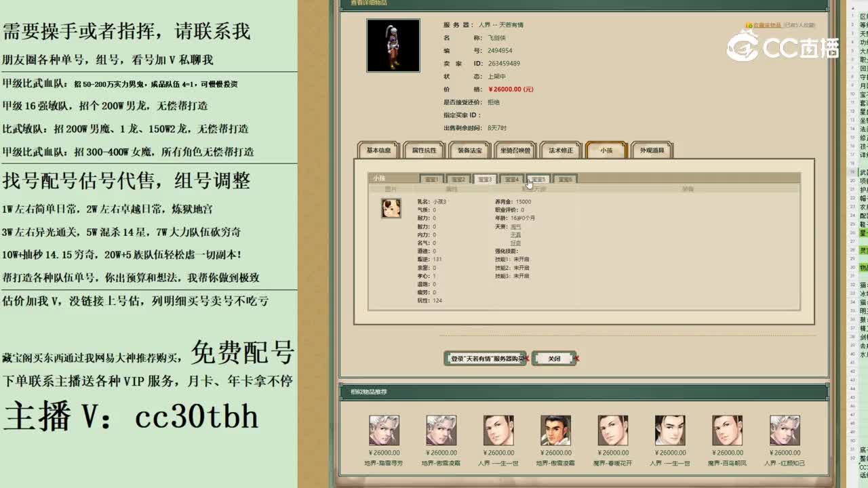Image resolution: width=868 pixels, height=488 pixels.
Task: Switch to the 属性抗性 tab
Action: pyautogui.click(x=424, y=150)
